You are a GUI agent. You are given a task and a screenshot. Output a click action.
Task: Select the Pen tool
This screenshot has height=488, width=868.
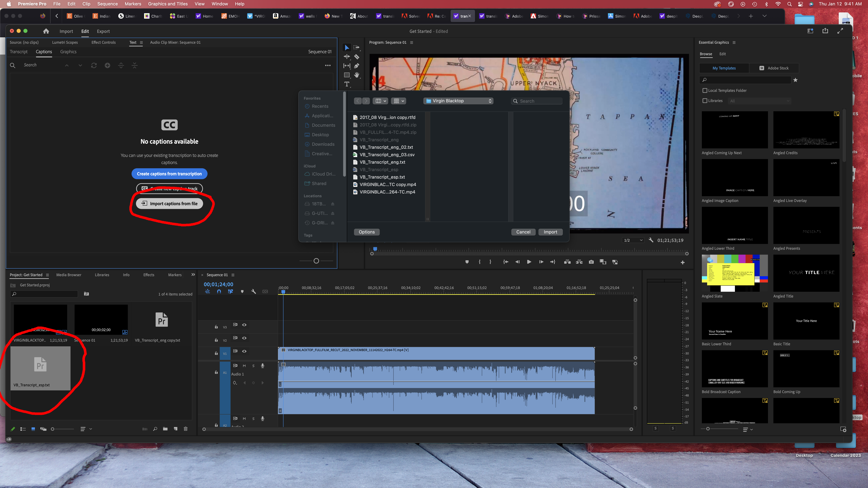coord(357,66)
